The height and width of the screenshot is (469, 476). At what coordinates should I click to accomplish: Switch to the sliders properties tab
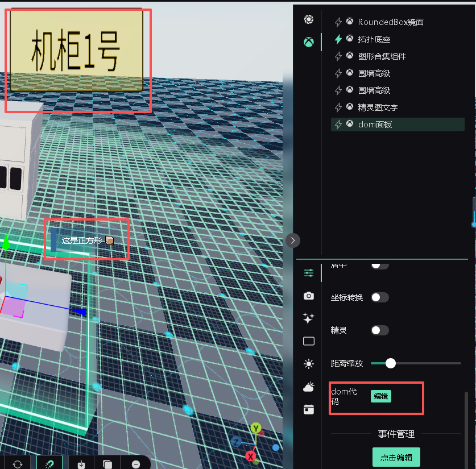coord(308,273)
